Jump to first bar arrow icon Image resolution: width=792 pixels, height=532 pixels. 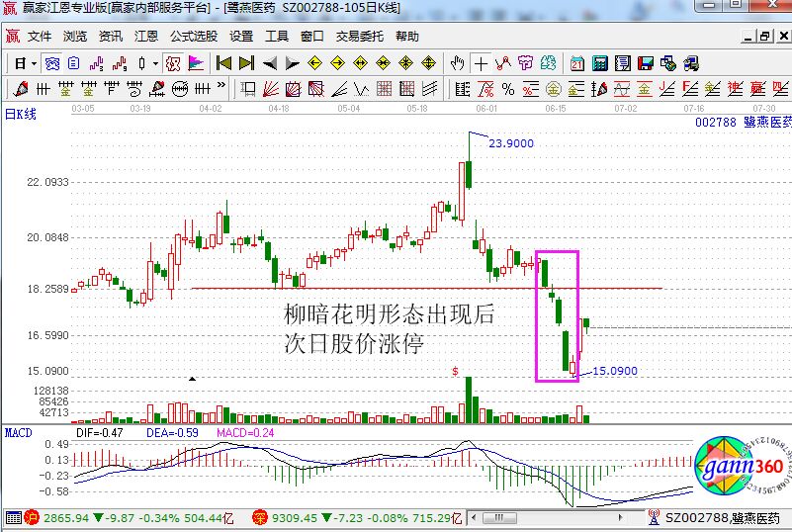[x=223, y=63]
